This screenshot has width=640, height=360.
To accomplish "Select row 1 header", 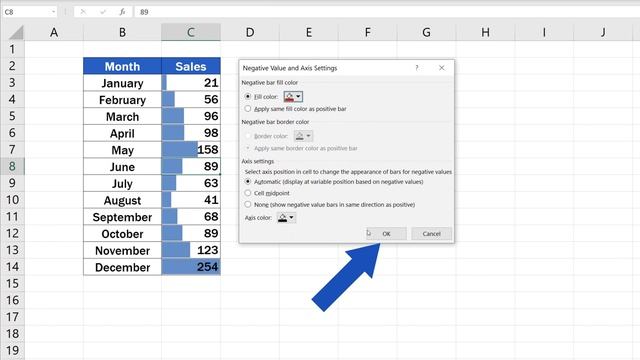I will tap(12, 49).
